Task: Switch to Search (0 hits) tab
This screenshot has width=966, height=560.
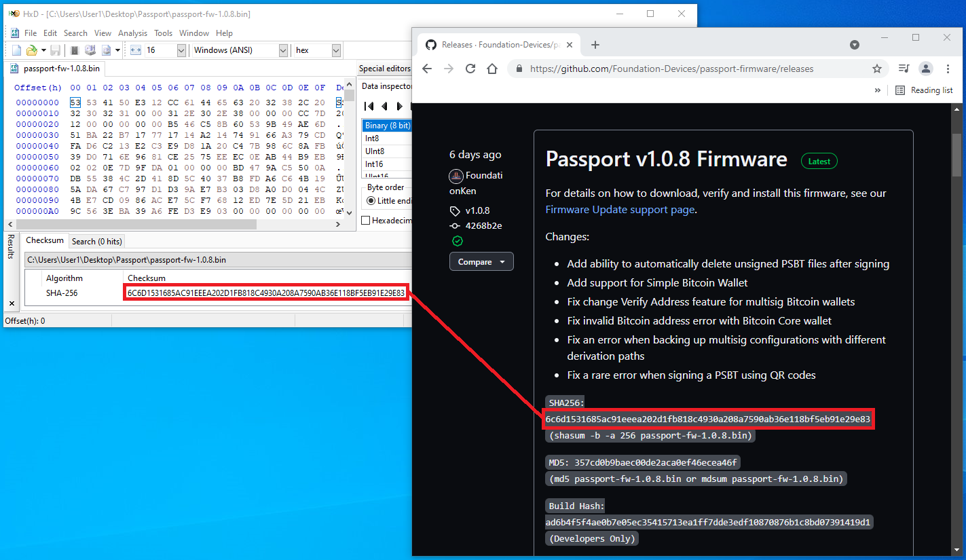Action: pos(96,241)
